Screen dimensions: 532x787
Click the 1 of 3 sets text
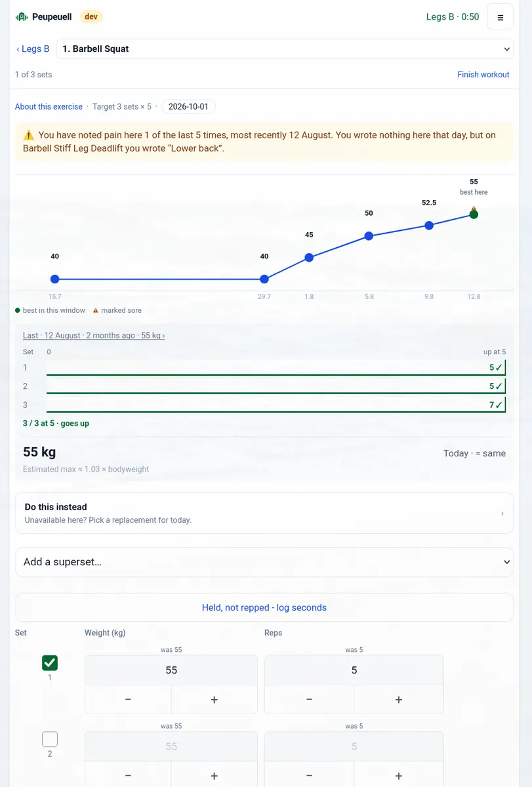33,75
